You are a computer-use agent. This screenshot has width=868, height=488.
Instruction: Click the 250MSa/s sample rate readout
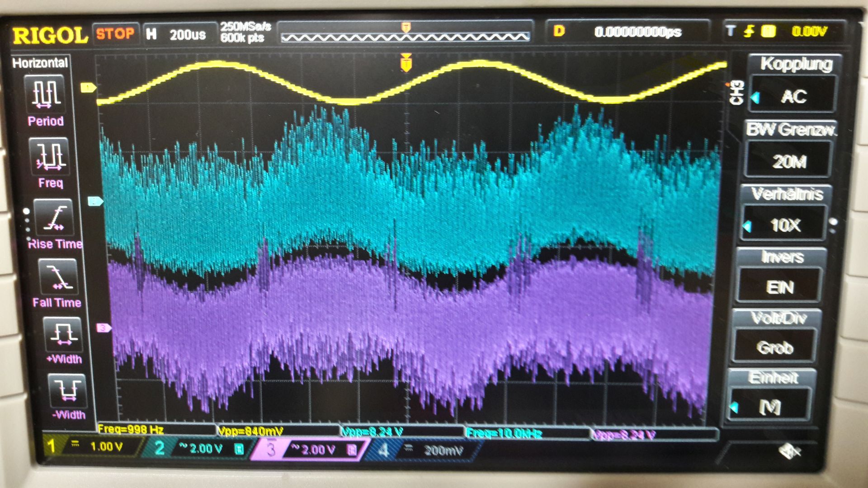tap(245, 26)
